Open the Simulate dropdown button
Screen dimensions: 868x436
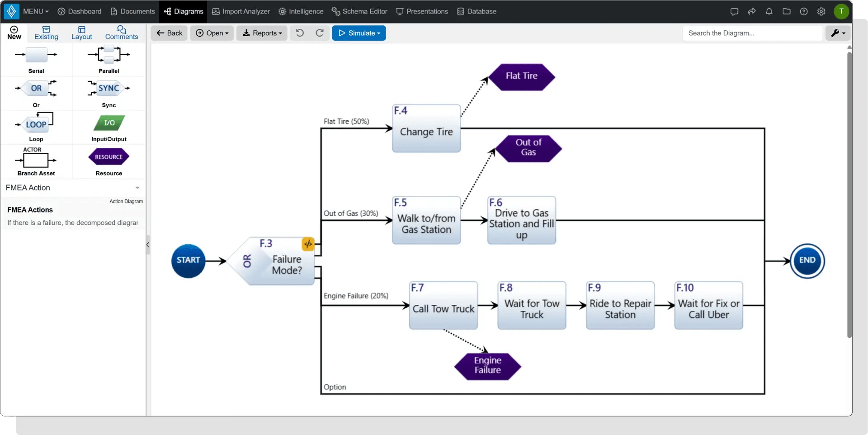tap(359, 33)
